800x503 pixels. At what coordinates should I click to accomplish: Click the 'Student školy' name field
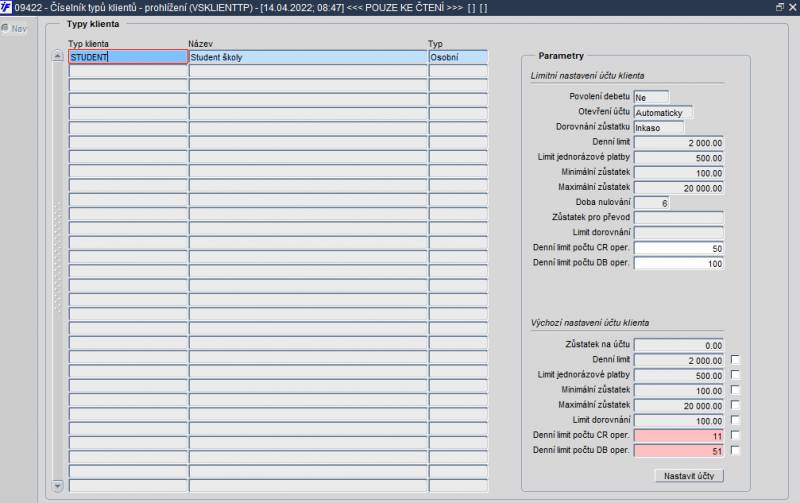pos(308,57)
